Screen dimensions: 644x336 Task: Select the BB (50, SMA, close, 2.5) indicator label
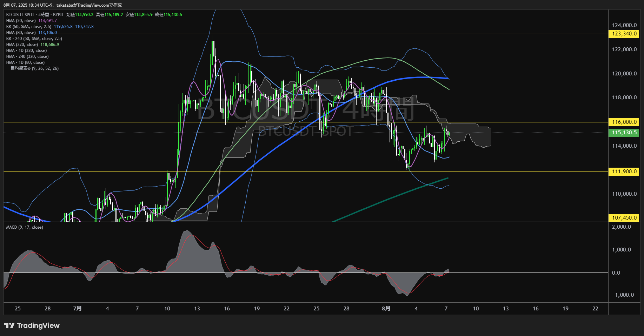(29, 27)
